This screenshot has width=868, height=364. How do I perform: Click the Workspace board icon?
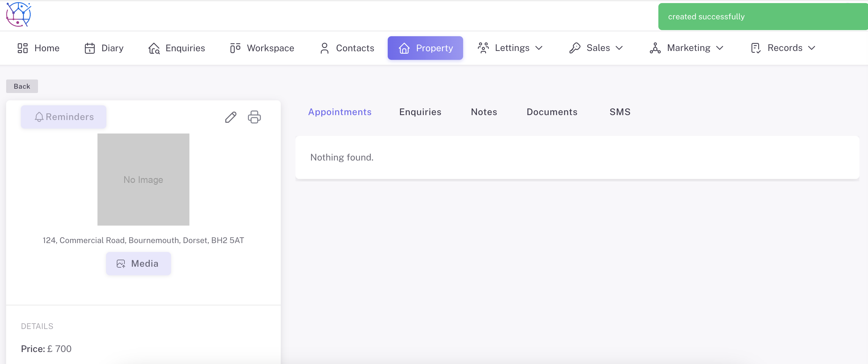235,48
